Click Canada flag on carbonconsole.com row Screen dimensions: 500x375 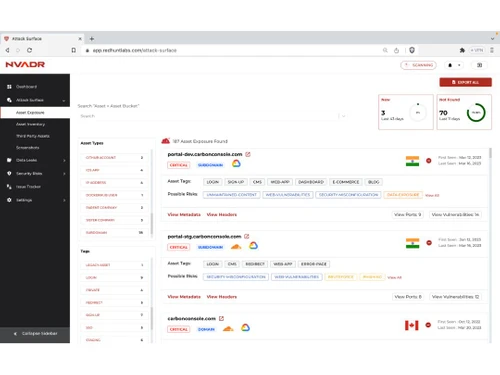(412, 325)
